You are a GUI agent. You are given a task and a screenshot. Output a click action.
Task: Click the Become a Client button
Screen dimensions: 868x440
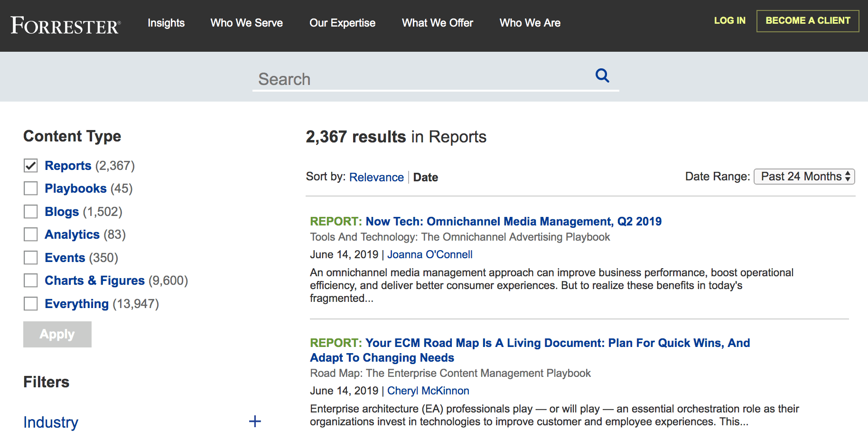[808, 21]
